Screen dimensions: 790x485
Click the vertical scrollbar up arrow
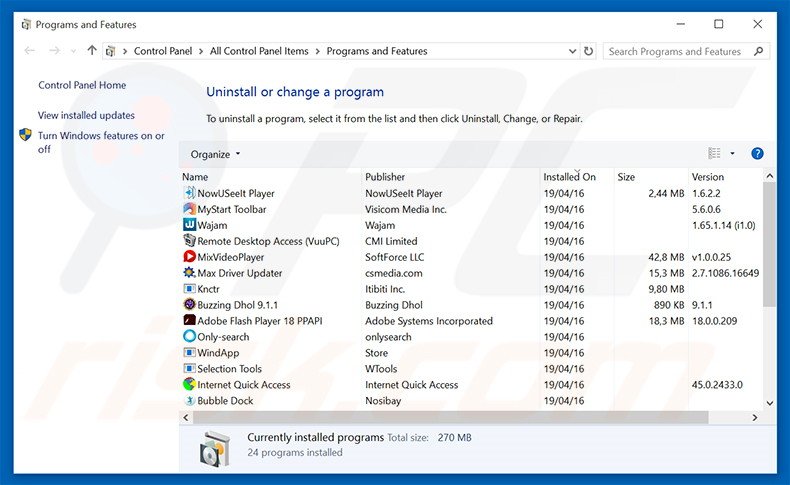[x=769, y=176]
